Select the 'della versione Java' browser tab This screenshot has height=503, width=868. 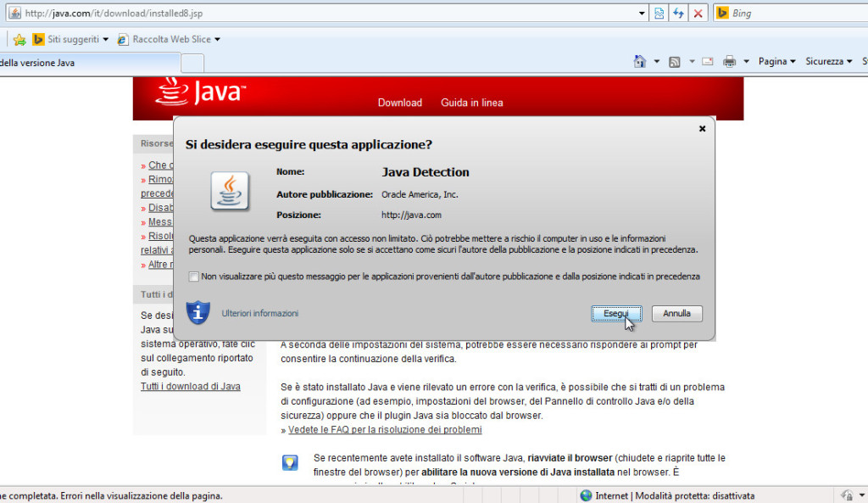pos(88,63)
